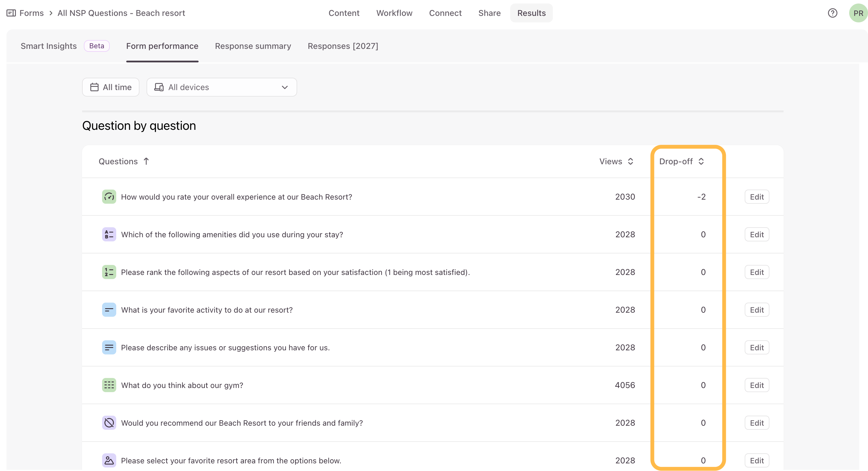Click the 4056 views value
The width and height of the screenshot is (868, 471).
tap(625, 385)
